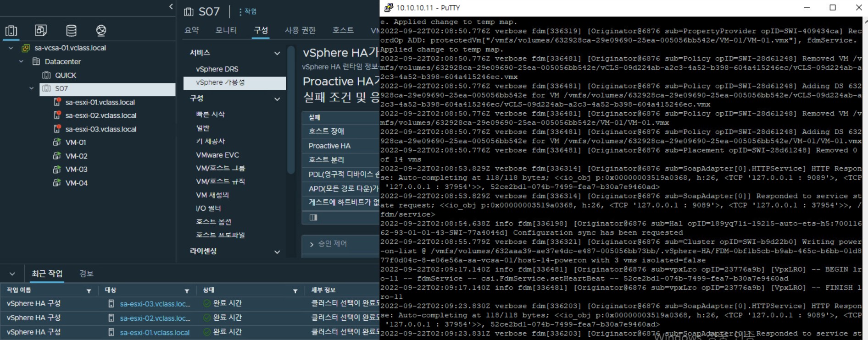Click the configuration menu vertical scrollbar
Viewport: 868px width, 340px height.
(x=291, y=110)
